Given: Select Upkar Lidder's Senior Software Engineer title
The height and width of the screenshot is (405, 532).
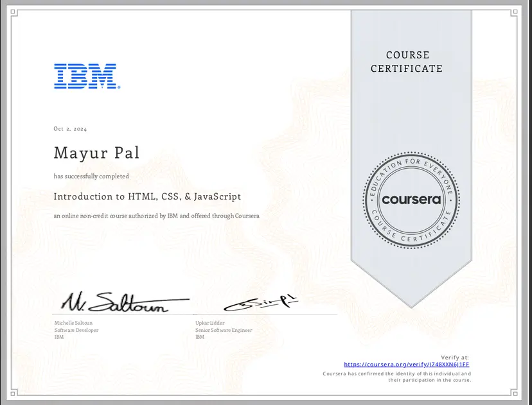Looking at the screenshot, I should [x=223, y=330].
